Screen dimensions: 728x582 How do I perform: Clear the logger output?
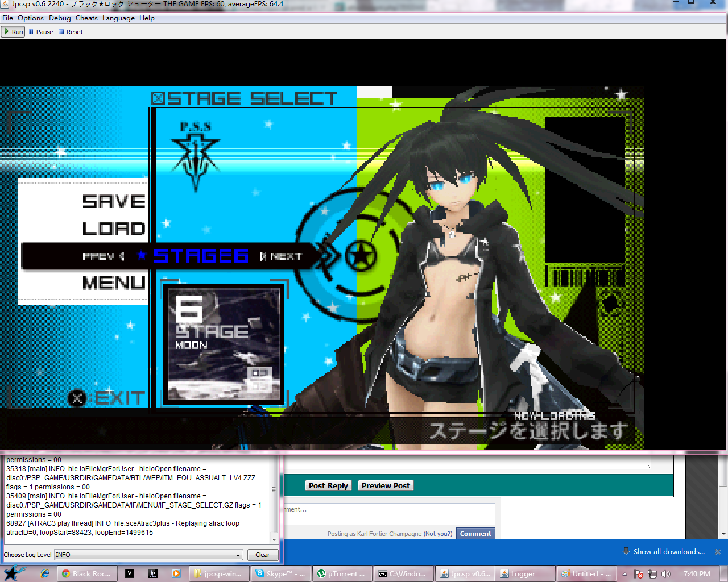263,555
